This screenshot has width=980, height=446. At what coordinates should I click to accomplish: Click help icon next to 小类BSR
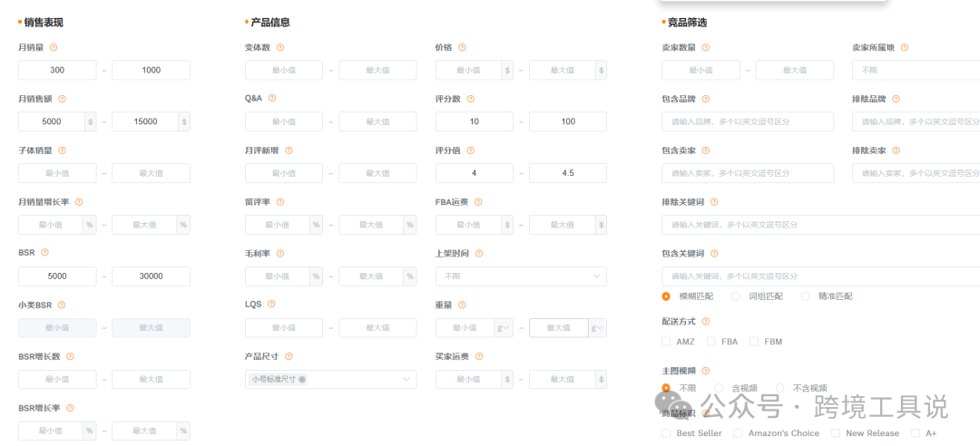62,305
